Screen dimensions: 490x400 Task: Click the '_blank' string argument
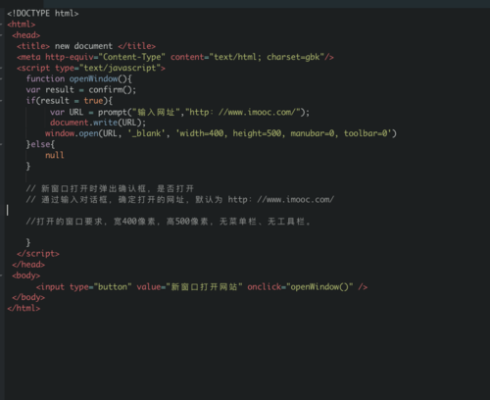146,133
